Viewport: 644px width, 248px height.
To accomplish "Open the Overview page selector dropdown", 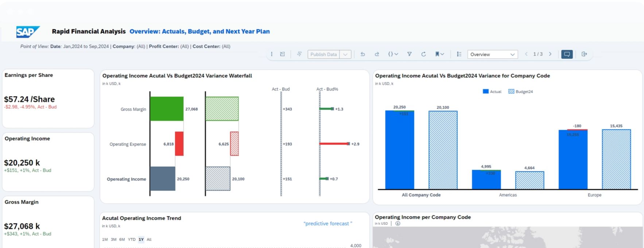I will (492, 54).
